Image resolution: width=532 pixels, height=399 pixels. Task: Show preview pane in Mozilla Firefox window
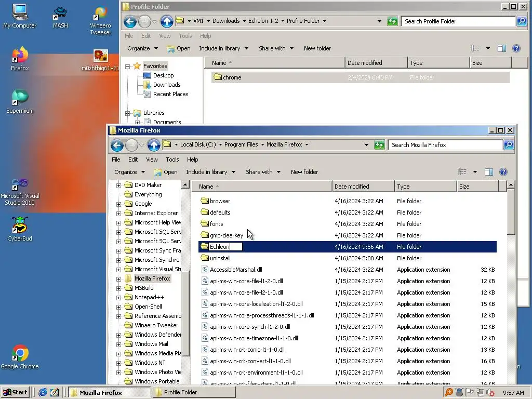pos(489,172)
